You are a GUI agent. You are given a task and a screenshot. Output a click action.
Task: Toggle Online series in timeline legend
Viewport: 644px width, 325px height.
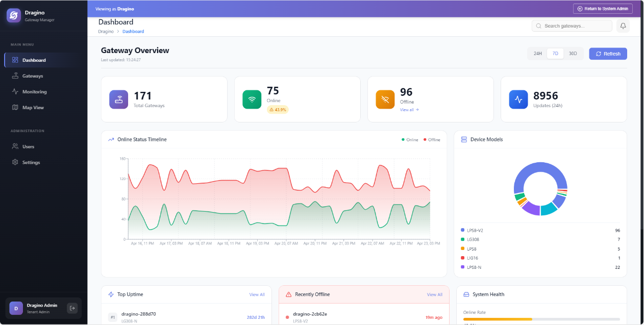[410, 140]
